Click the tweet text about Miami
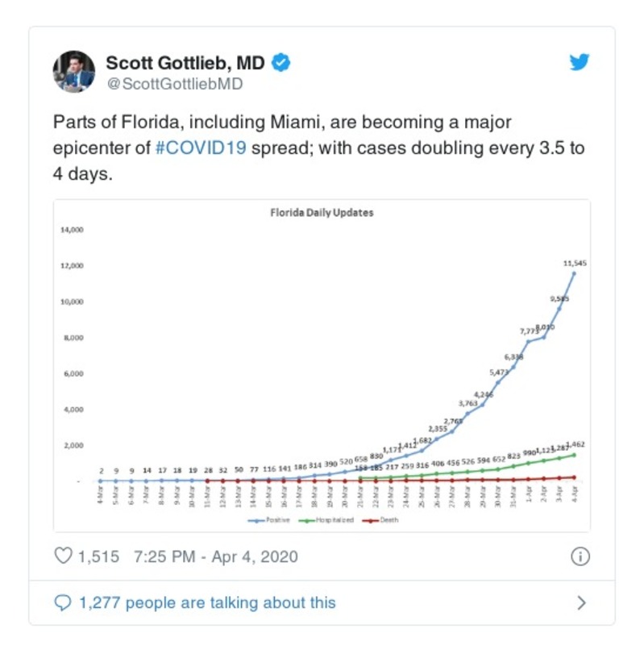Viewport: 644px width, 654px height. pyautogui.click(x=318, y=148)
